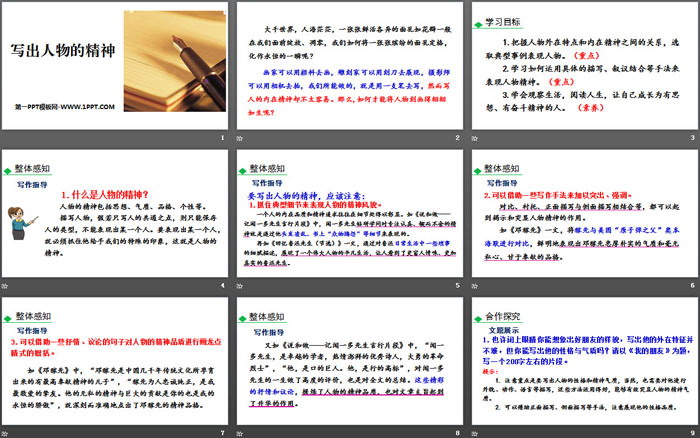Image resolution: width=700 pixels, height=438 pixels.
Task: Click the red heading "1. 什么是人物的精神?"
Action: point(105,194)
